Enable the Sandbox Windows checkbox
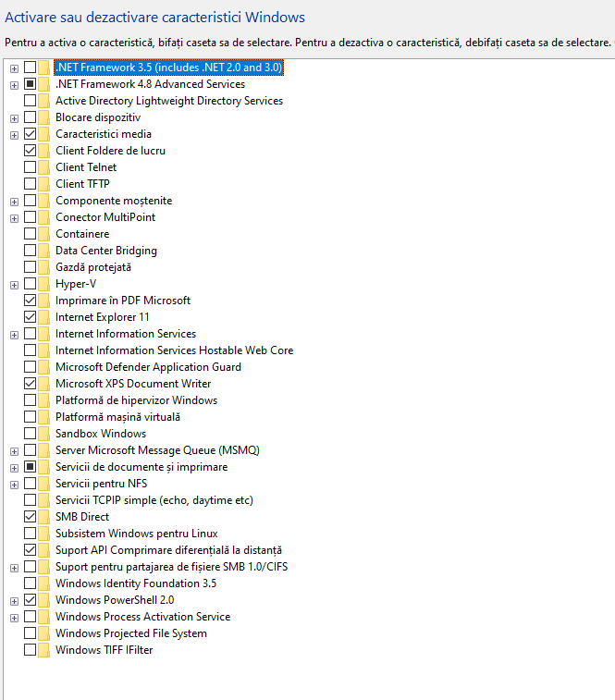The width and height of the screenshot is (615, 700). pos(30,434)
